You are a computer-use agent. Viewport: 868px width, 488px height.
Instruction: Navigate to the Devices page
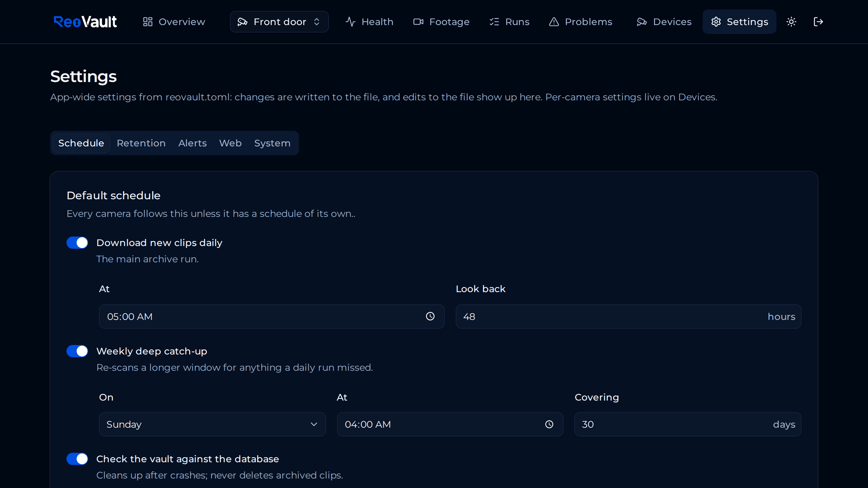click(664, 22)
